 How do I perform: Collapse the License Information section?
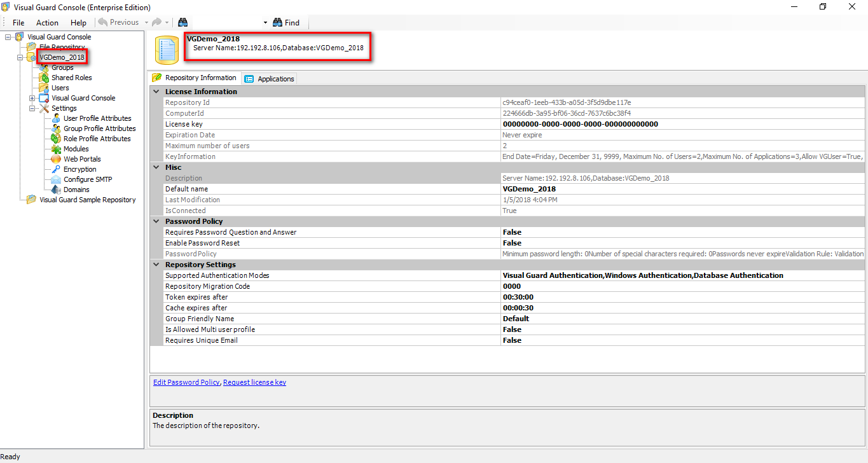(x=156, y=92)
